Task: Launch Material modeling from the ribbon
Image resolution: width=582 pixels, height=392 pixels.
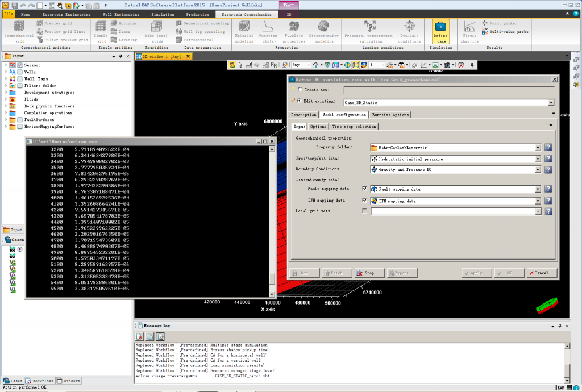Action: [x=244, y=31]
